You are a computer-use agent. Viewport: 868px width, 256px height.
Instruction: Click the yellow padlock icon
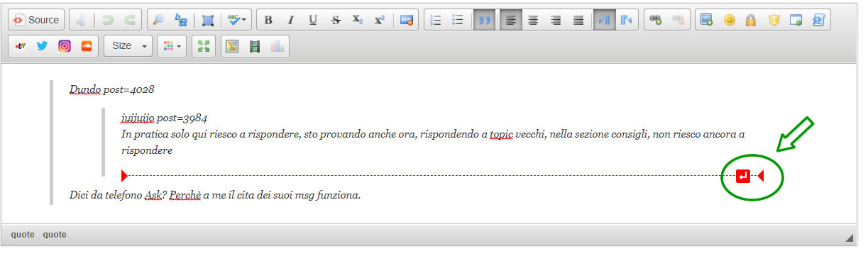tap(751, 20)
